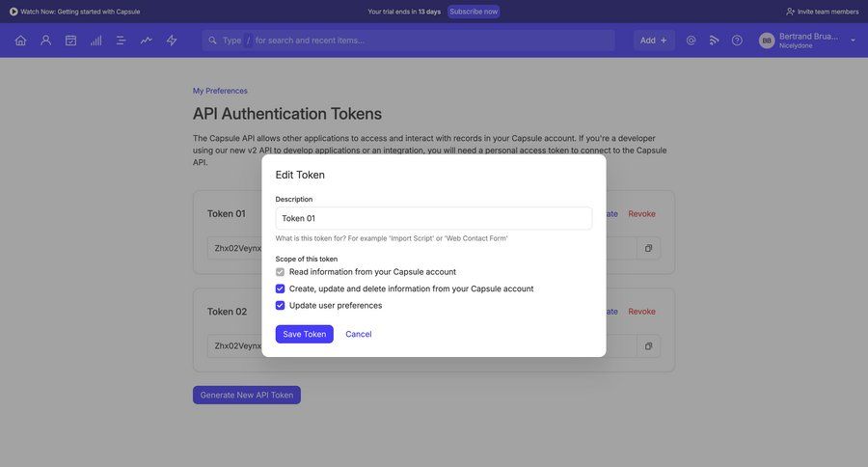The width and height of the screenshot is (868, 467).
Task: Click the Edit Token dialog title
Action: tap(300, 175)
